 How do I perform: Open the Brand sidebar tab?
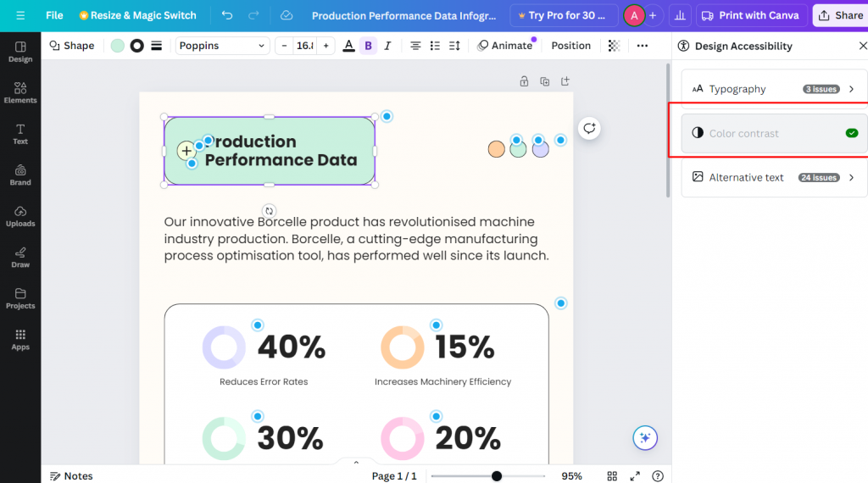(x=20, y=175)
